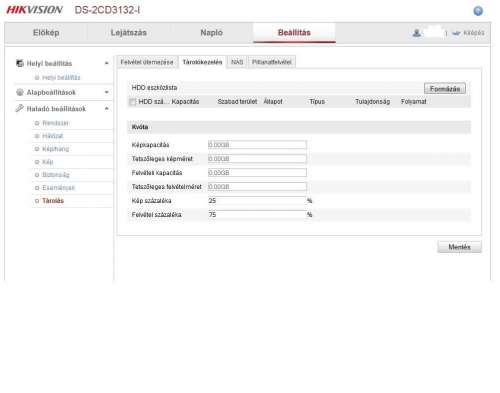Click the Mentés save button

459,247
